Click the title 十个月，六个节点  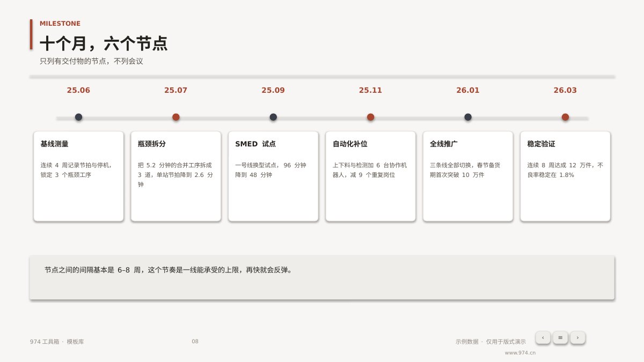(x=104, y=43)
